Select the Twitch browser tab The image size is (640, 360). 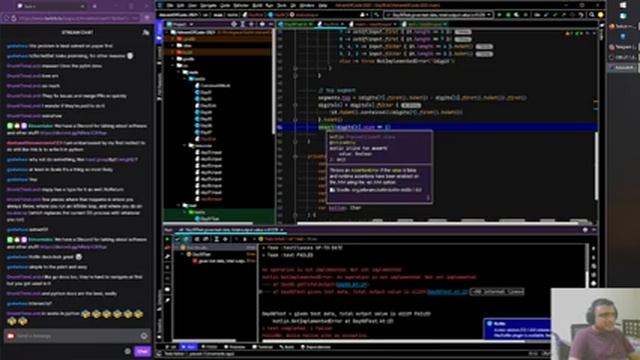[x=52, y=6]
